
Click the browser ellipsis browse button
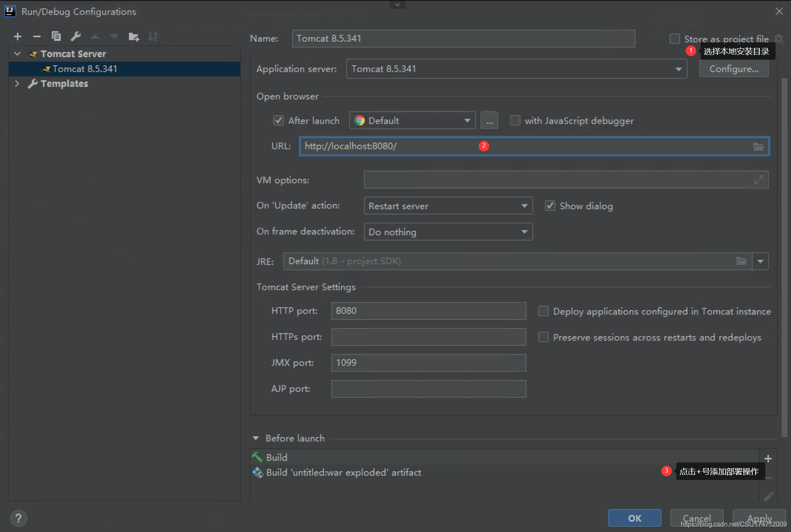[x=489, y=121]
